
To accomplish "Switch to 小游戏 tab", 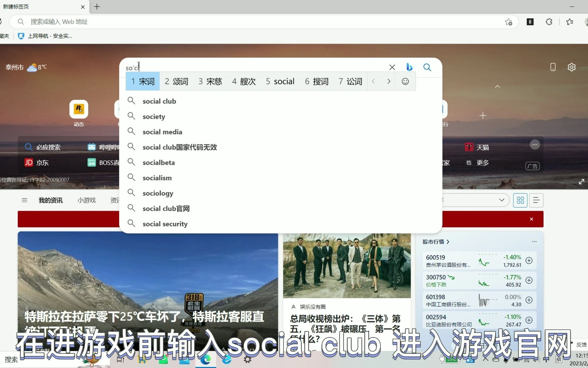I will click(x=86, y=200).
